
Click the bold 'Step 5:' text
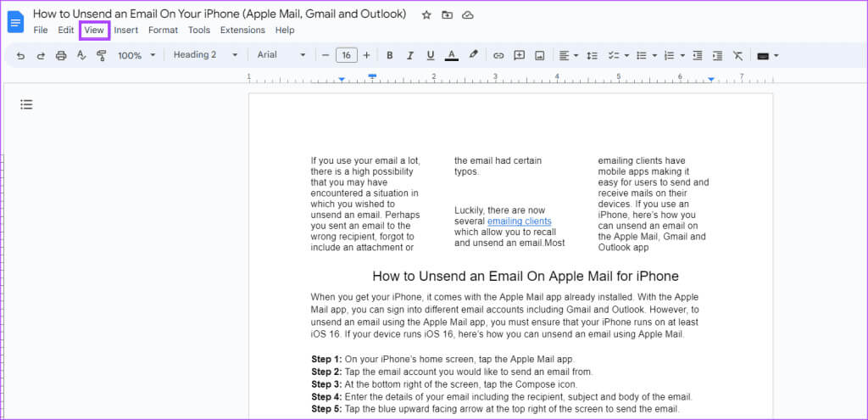[326, 410]
